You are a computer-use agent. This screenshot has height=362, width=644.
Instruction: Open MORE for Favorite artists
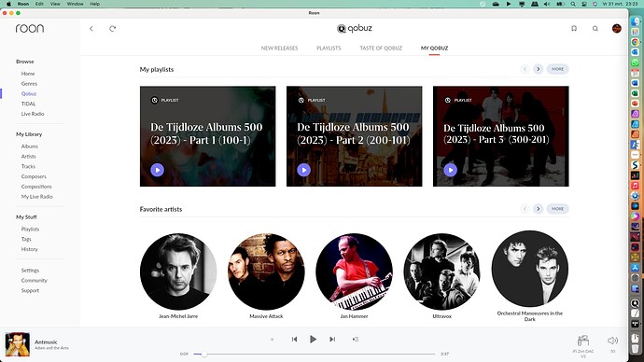pos(557,209)
